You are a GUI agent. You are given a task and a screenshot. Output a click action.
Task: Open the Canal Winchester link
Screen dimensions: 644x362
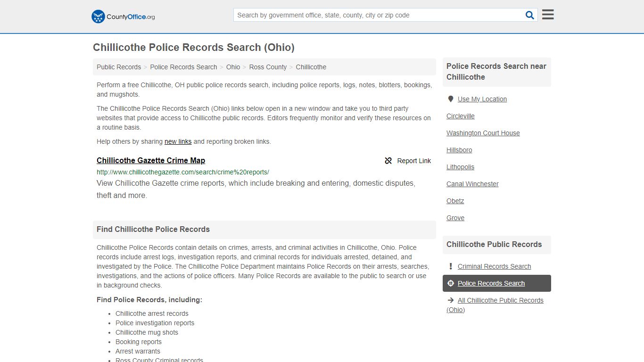pyautogui.click(x=472, y=184)
